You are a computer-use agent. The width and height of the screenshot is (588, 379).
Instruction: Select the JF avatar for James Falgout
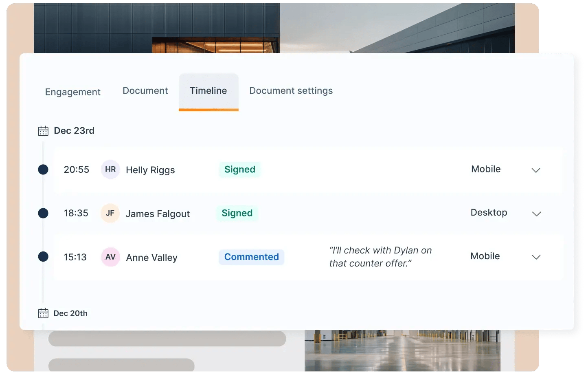110,213
